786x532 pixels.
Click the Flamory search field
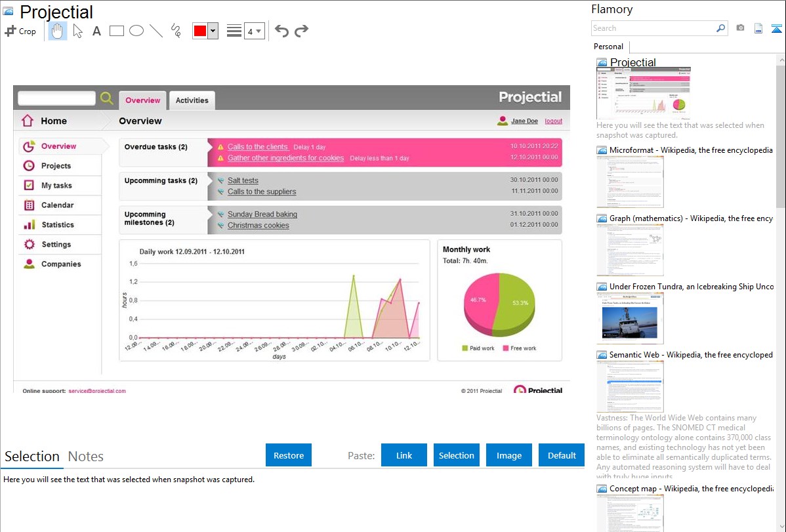(x=653, y=28)
